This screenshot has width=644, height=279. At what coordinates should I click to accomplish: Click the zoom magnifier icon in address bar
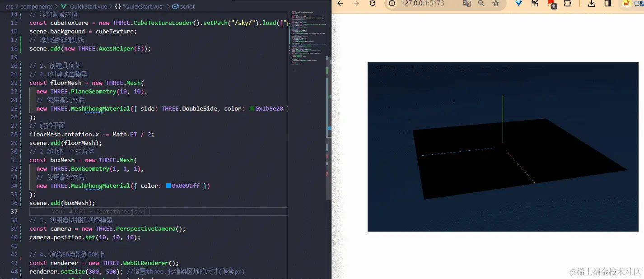[x=481, y=4]
